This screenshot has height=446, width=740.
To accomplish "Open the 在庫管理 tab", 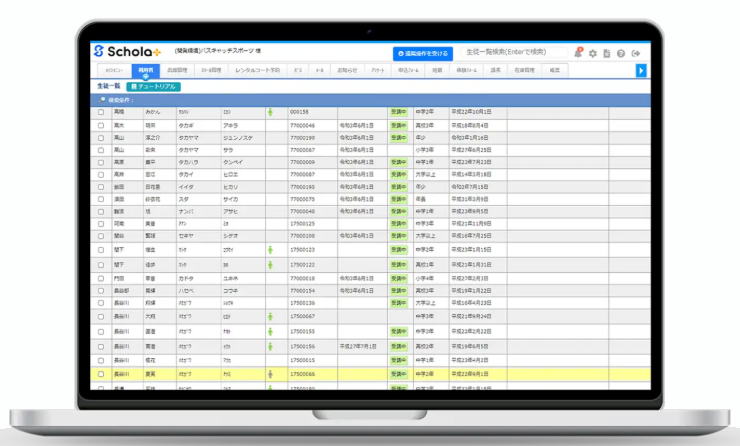I will click(523, 70).
